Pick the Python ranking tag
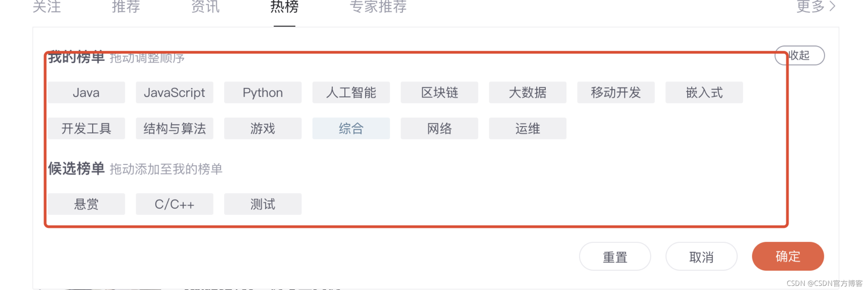The image size is (868, 290). 263,92
